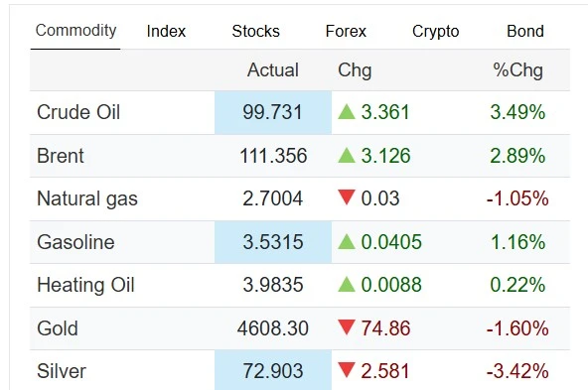
Task: Open the Stocks tab
Action: tap(255, 31)
